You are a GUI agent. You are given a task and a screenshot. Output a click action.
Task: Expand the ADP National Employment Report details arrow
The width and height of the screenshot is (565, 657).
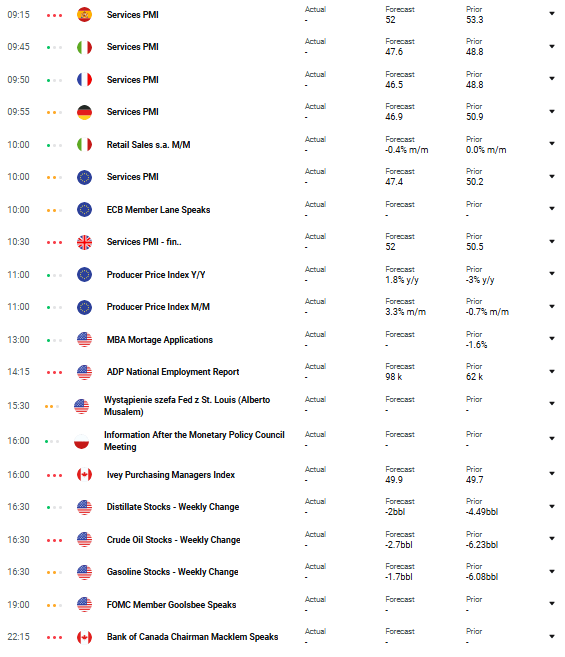pyautogui.click(x=552, y=371)
